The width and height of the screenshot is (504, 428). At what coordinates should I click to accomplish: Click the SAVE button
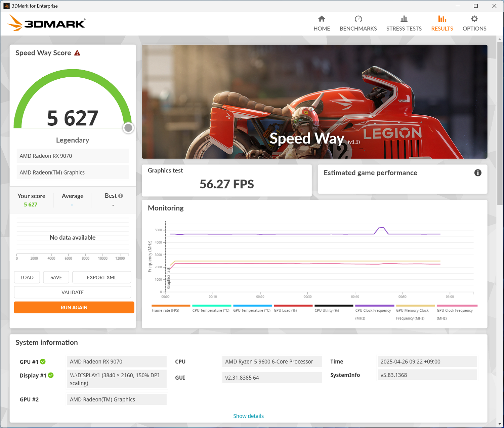click(56, 277)
